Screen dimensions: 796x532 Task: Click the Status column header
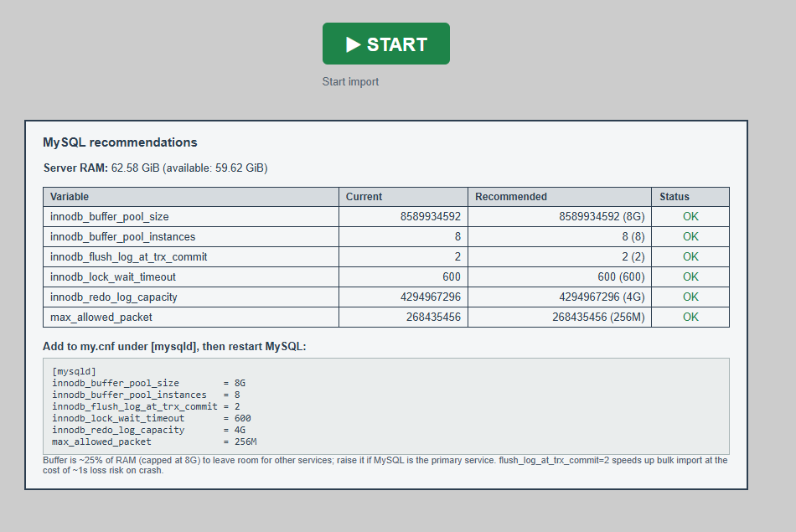click(x=690, y=197)
